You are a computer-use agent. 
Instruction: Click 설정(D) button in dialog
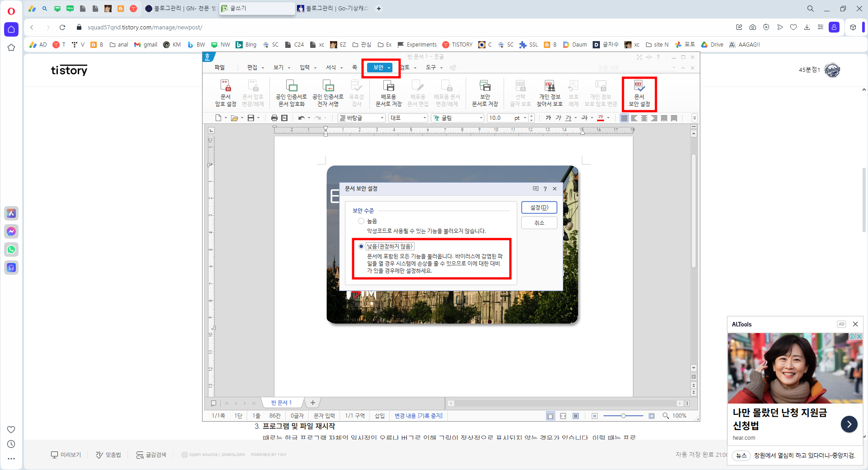pos(539,207)
